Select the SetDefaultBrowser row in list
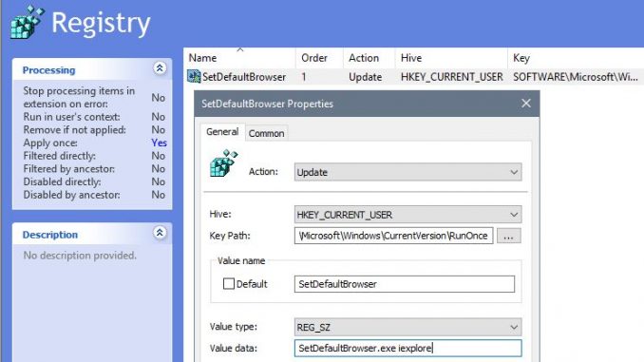This screenshot has height=362, width=644. (413, 77)
